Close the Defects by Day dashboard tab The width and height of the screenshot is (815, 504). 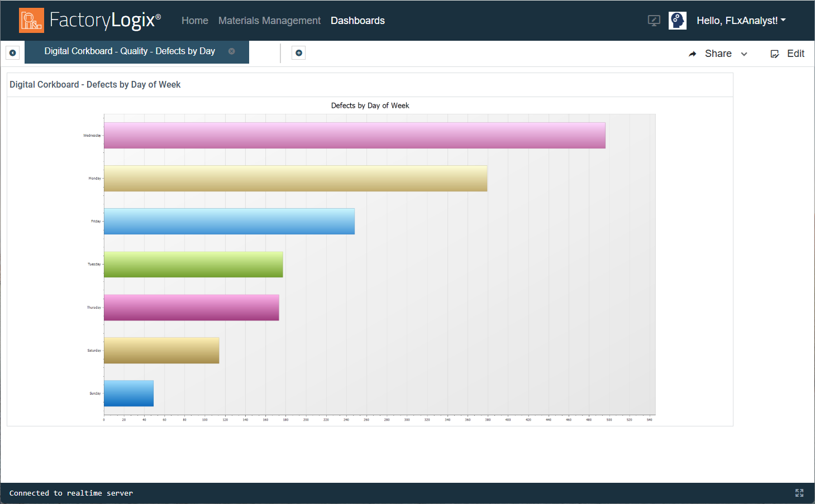(231, 51)
